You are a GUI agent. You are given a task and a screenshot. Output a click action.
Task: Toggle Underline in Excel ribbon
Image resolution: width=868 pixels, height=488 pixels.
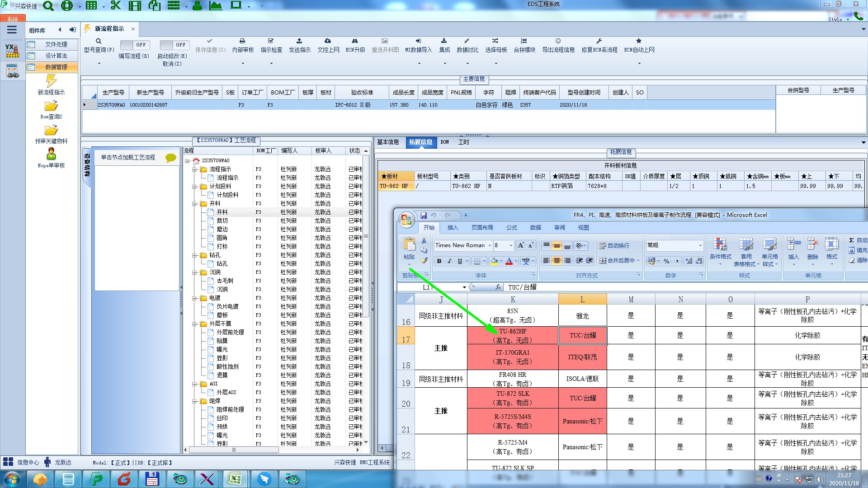460,261
